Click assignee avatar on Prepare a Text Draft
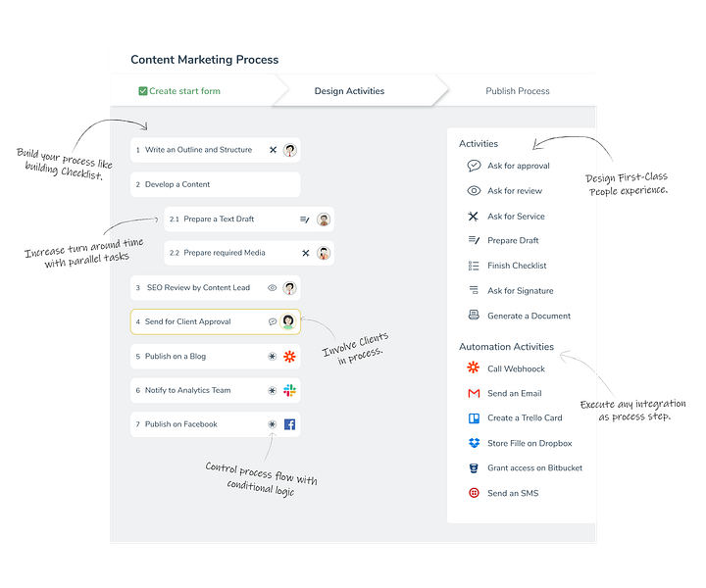Screen dimensions: 706x588 pyautogui.click(x=324, y=220)
